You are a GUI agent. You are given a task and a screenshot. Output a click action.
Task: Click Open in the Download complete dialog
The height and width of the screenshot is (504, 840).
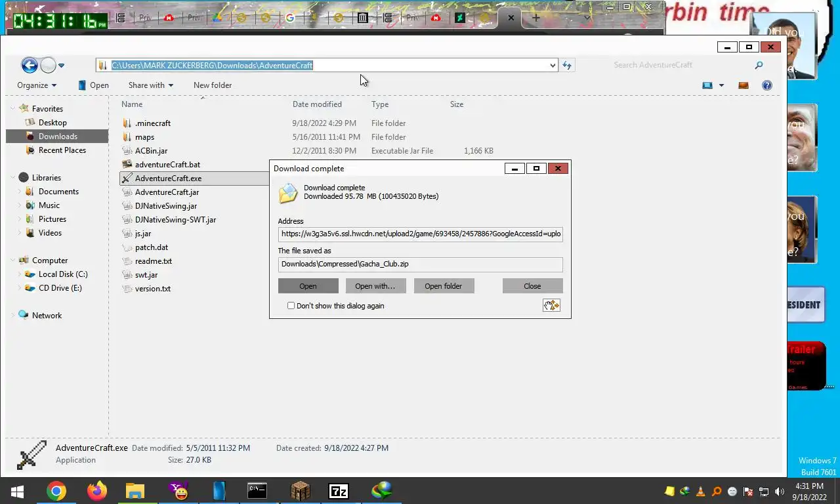308,286
